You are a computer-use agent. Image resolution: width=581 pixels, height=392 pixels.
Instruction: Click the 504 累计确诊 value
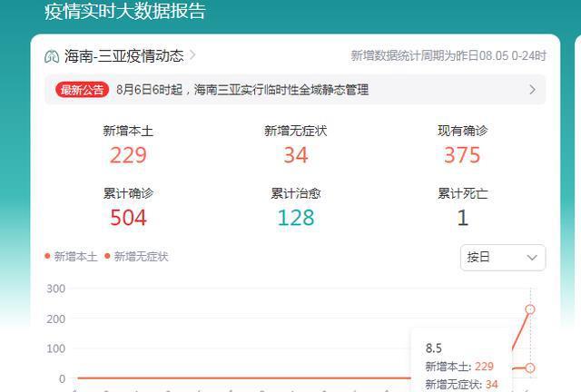pyautogui.click(x=128, y=218)
